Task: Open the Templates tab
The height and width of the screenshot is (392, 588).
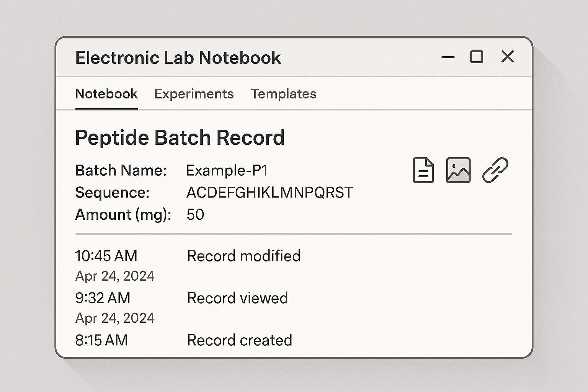Action: [x=283, y=94]
